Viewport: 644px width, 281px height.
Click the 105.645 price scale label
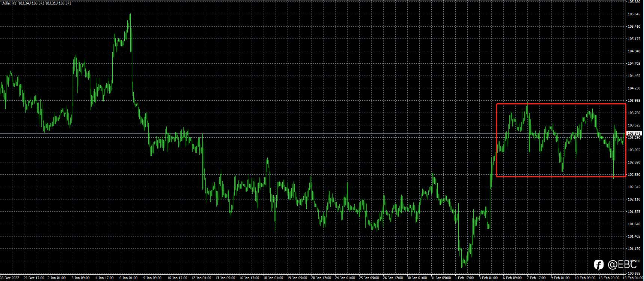pyautogui.click(x=634, y=14)
